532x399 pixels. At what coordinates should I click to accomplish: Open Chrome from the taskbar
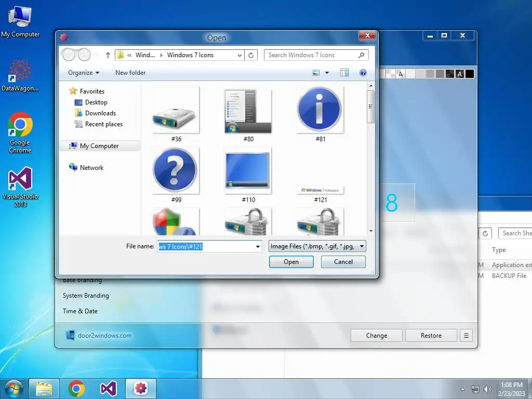(x=76, y=389)
